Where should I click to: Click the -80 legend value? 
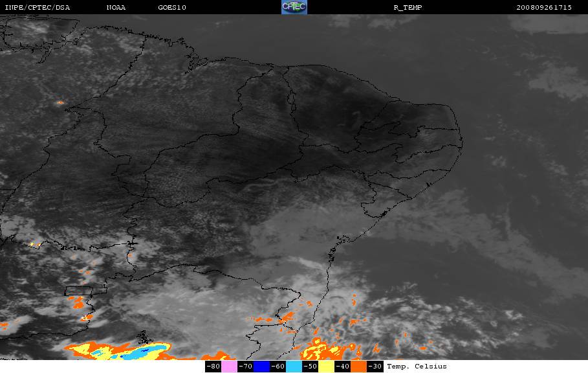coord(213,367)
